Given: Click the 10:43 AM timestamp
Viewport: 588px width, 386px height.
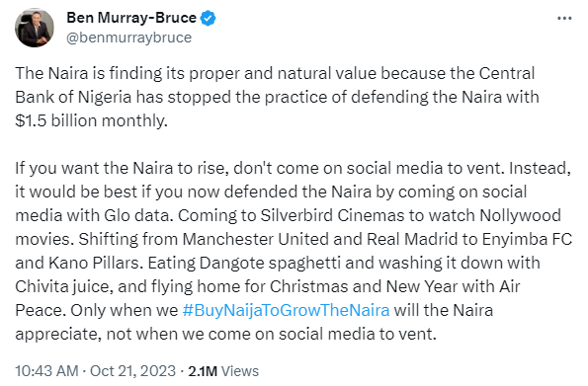Looking at the screenshot, I should [46, 371].
